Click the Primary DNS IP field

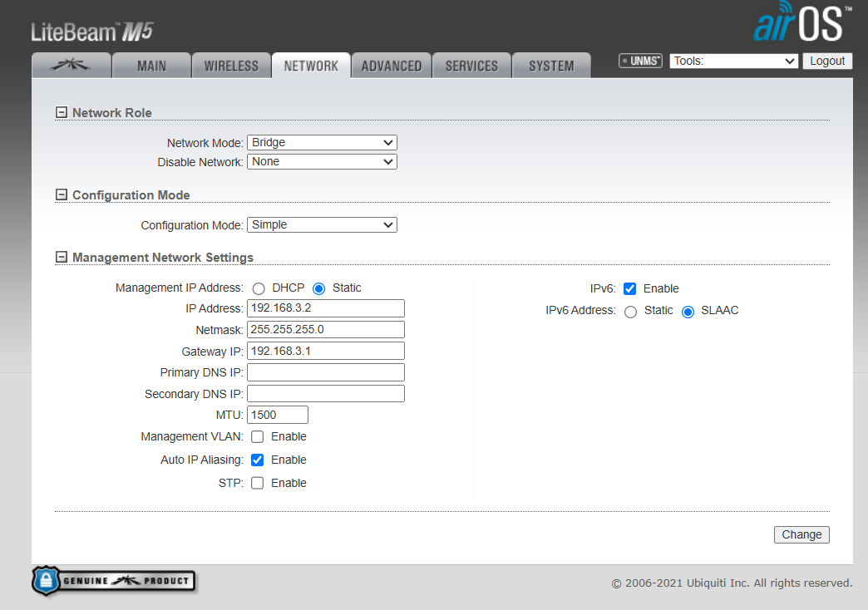[x=325, y=372]
